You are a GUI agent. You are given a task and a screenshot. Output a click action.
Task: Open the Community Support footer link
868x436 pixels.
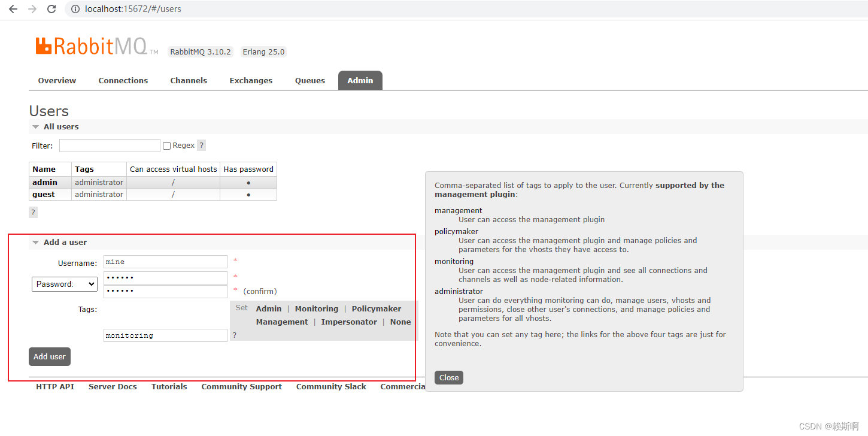coord(242,387)
